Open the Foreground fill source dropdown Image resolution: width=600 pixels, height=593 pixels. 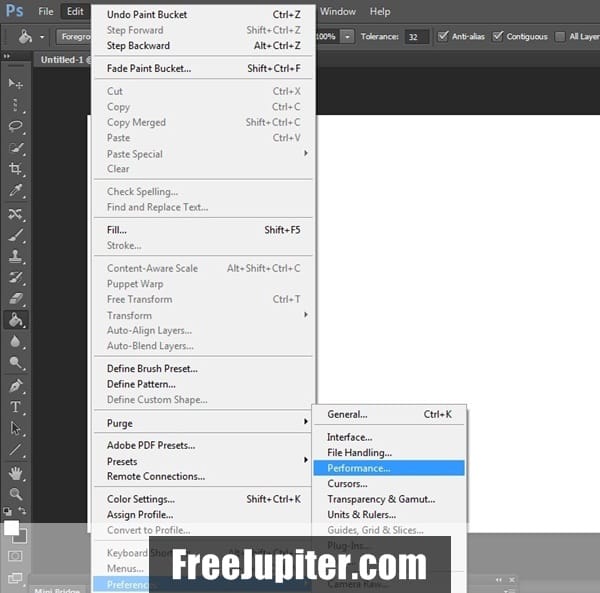click(75, 37)
